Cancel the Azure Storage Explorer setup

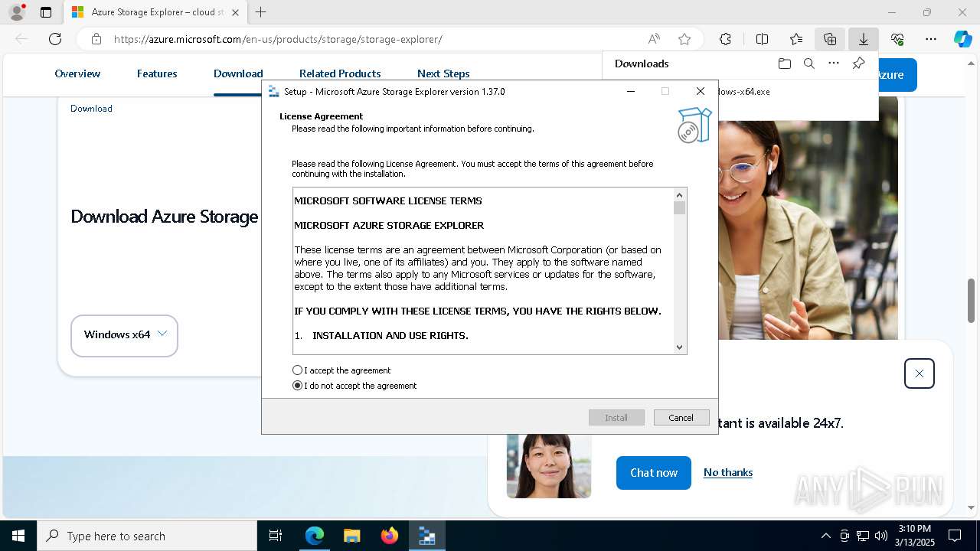tap(681, 418)
